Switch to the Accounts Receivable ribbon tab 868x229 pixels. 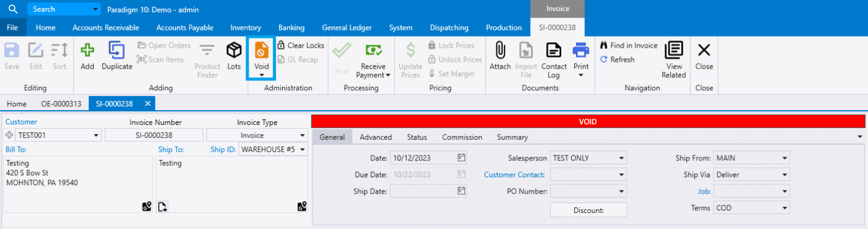tap(105, 28)
